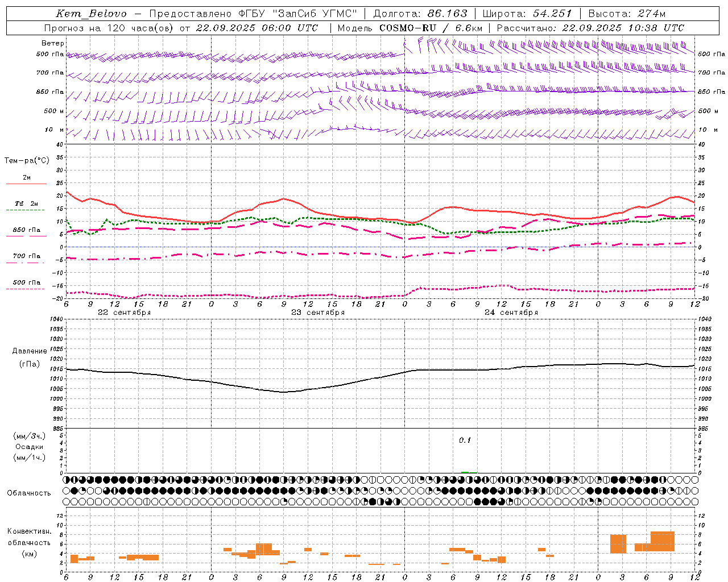
Task: Click the "(гПа)" unit label under Давление
Action: point(30,364)
